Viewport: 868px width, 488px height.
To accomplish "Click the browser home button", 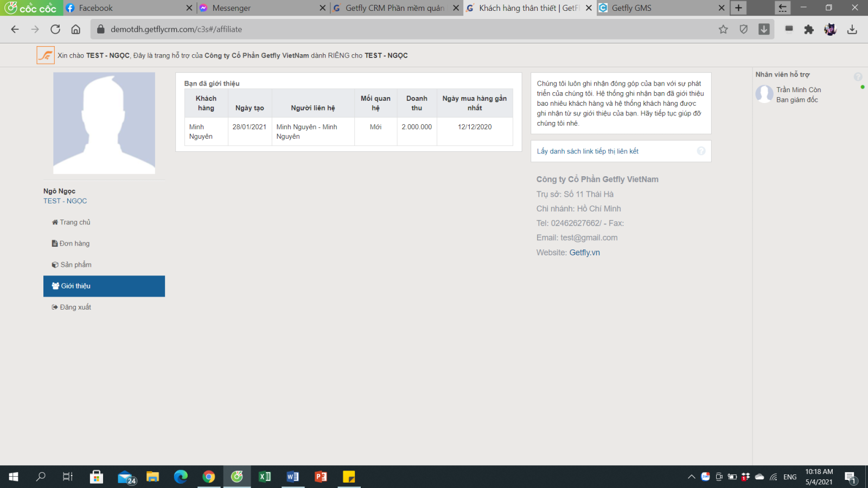I will tap(76, 29).
